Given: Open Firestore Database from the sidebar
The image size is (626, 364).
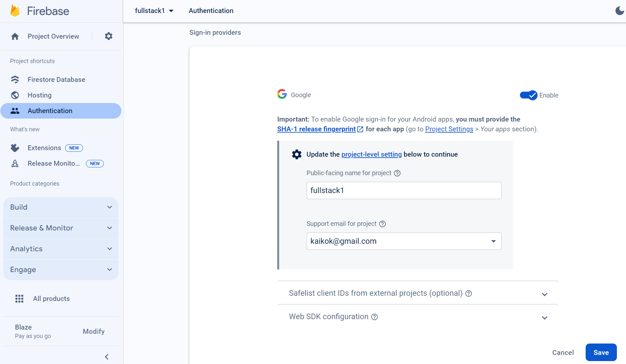Looking at the screenshot, I should [56, 79].
